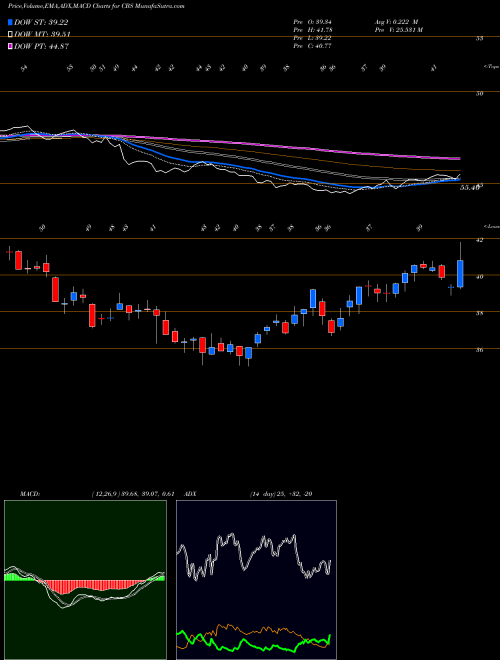The width and height of the screenshot is (500, 660).
Task: Click the tall blue candlestick near 39 mid-chart
Action: coord(313,298)
